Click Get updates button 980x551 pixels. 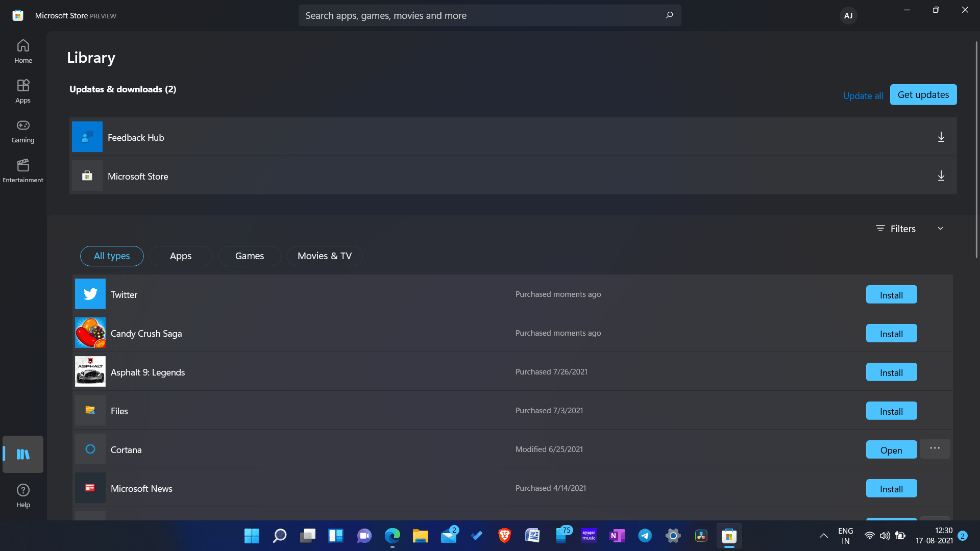923,94
